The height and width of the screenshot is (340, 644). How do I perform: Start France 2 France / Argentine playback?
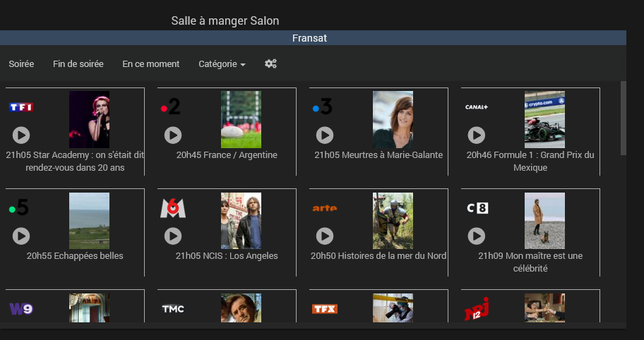tap(173, 135)
